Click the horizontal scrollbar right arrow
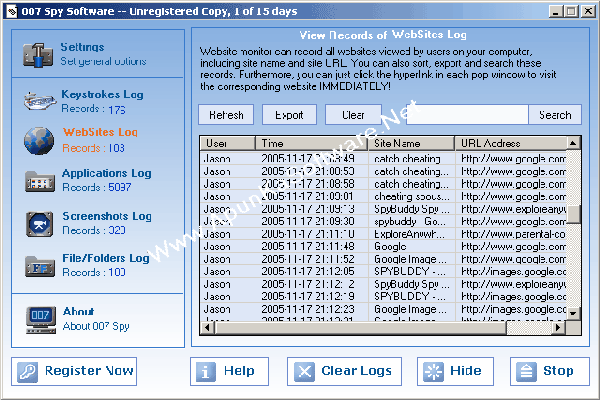The width and height of the screenshot is (600, 400). [558, 328]
